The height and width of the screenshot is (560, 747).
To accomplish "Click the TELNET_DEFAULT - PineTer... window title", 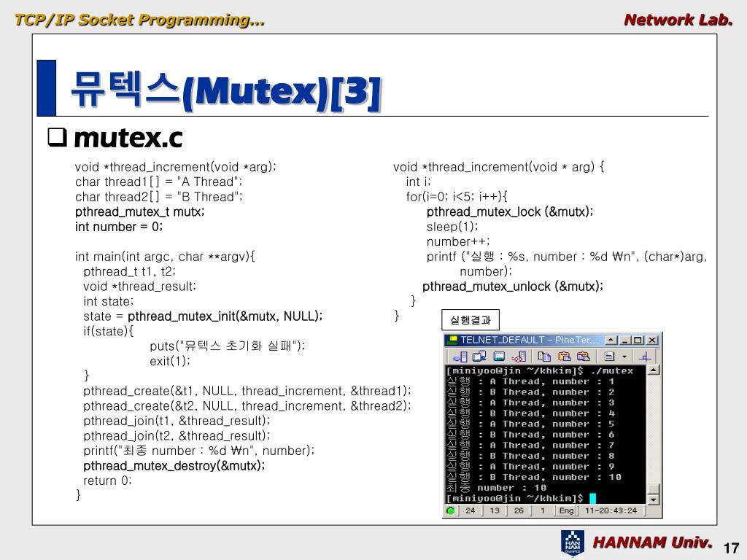I will click(530, 340).
